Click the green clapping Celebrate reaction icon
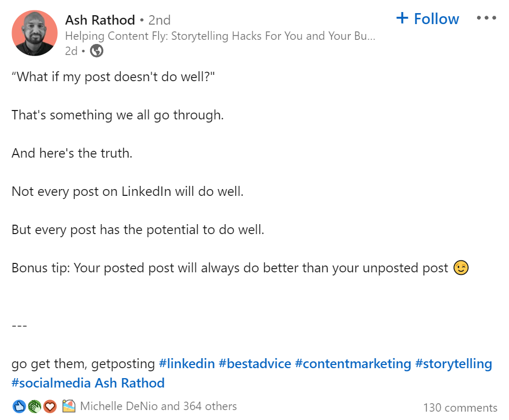This screenshot has width=509, height=420. pos(35,406)
